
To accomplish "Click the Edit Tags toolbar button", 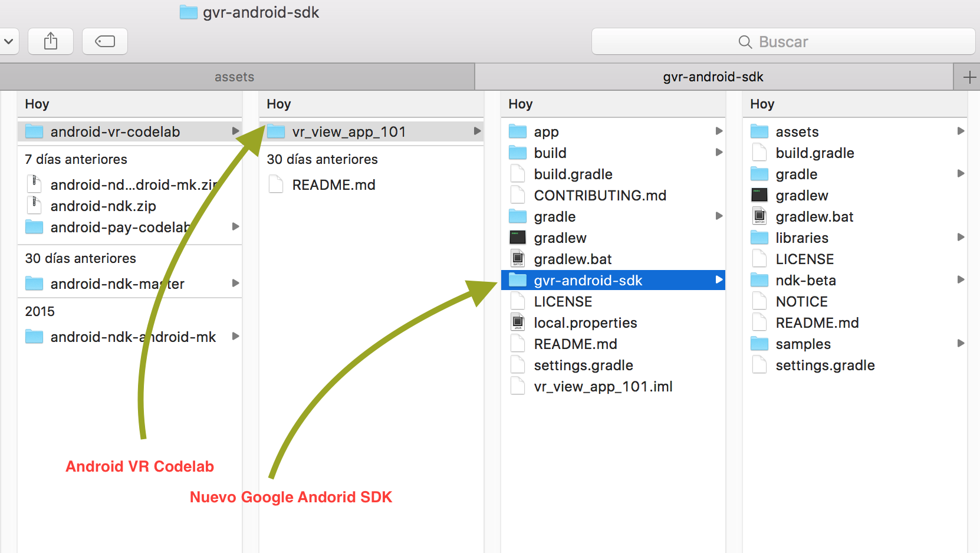I will tap(105, 41).
